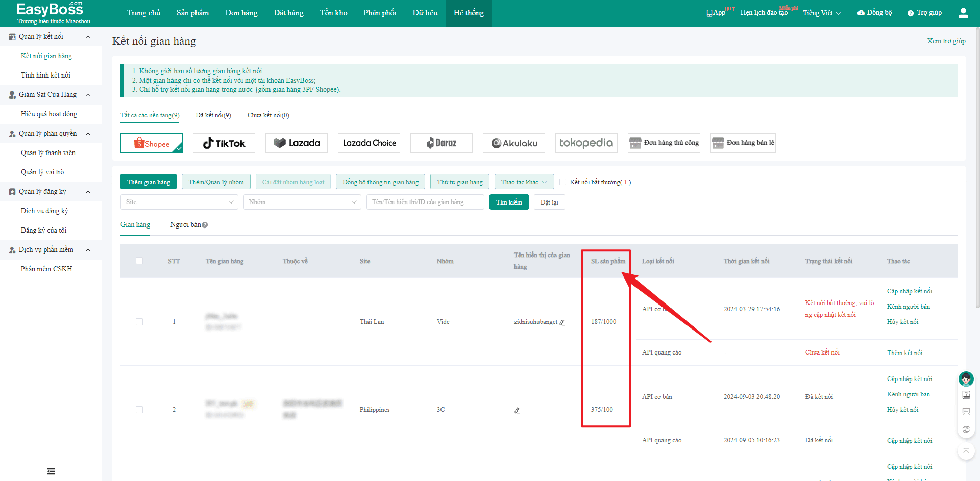The width and height of the screenshot is (980, 481).
Task: Collapse the Quản lý đăng ký section
Action: click(88, 192)
